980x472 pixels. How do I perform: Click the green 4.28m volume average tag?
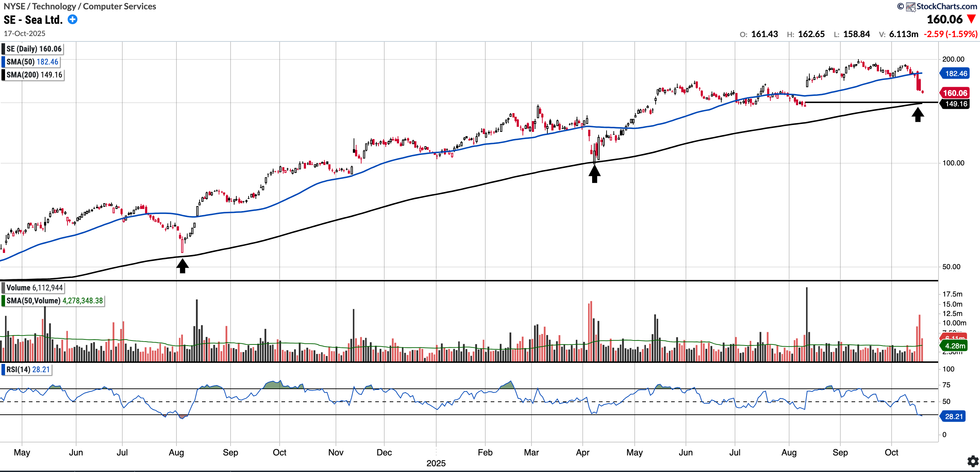pos(954,346)
